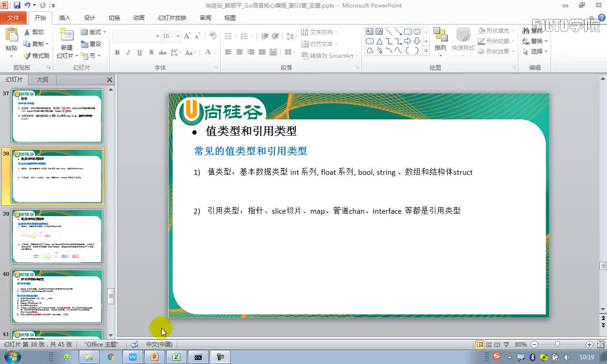This screenshot has height=364, width=607.
Task: Open the Change Case (Aa) dropdown
Action: (x=191, y=53)
